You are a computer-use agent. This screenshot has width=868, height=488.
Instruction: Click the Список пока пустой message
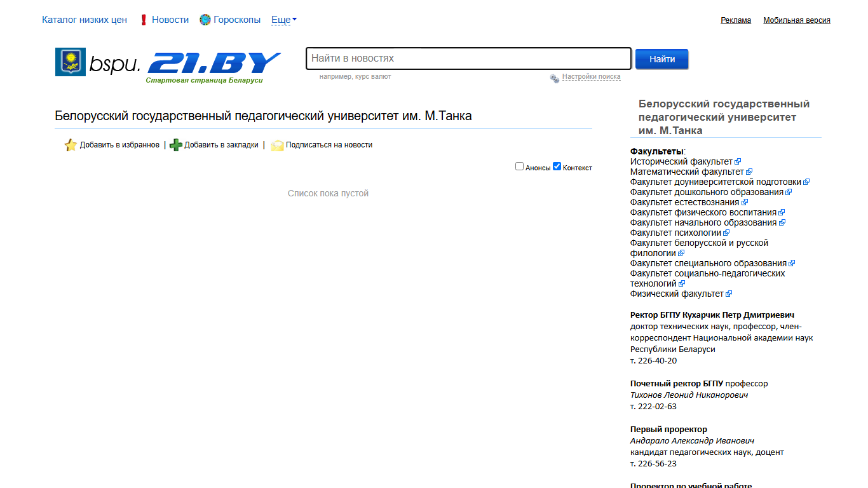coord(328,193)
